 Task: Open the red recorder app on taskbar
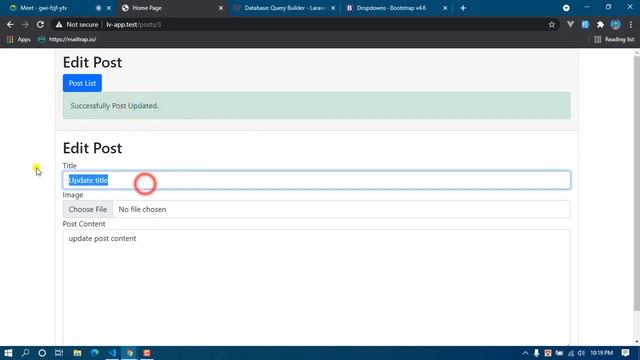coord(147,353)
